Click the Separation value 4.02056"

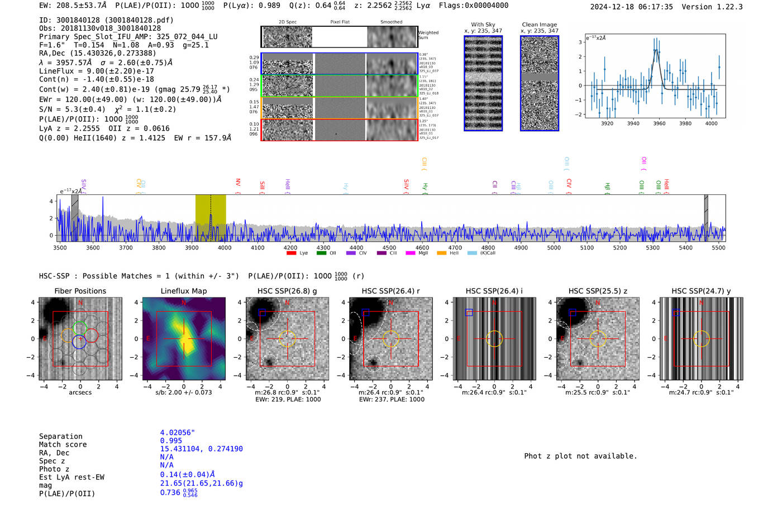click(178, 433)
